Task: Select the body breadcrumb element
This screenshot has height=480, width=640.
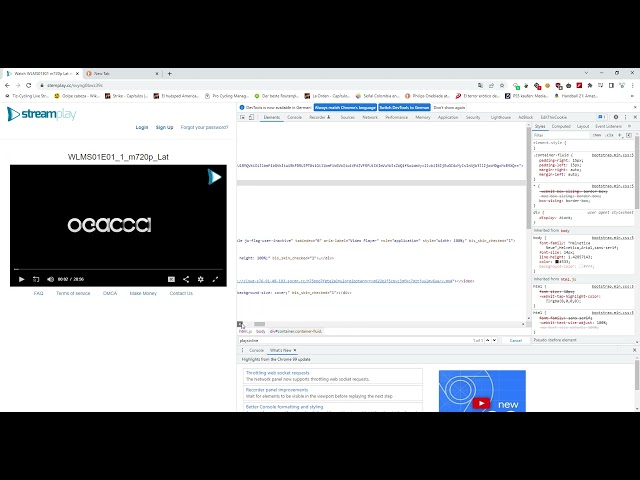Action: (x=261, y=331)
